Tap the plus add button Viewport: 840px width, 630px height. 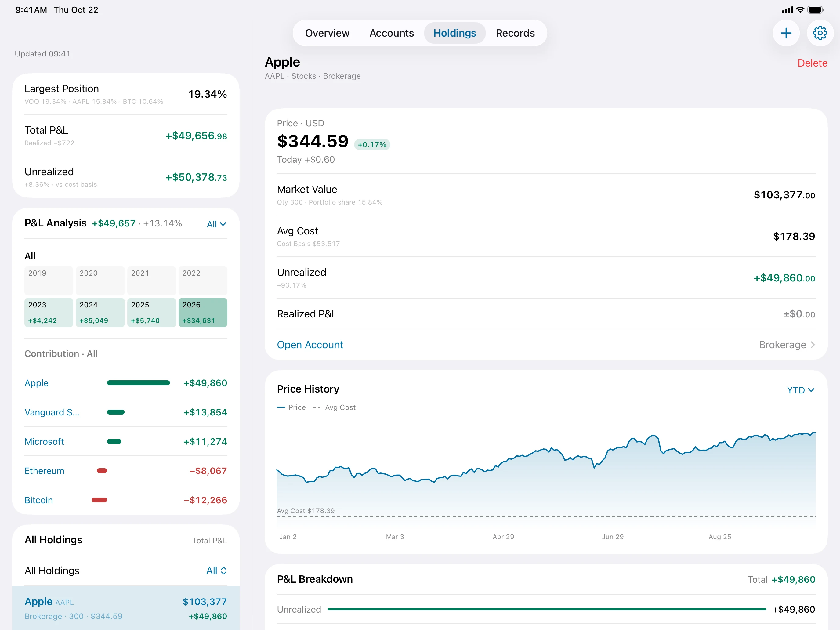coord(786,33)
